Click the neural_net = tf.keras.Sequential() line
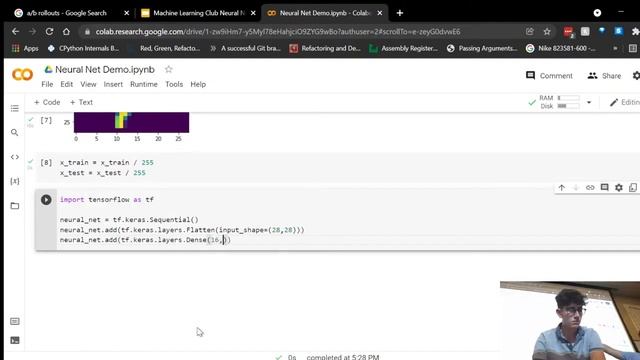Screen dimensions: 640x360 [x=129, y=220]
